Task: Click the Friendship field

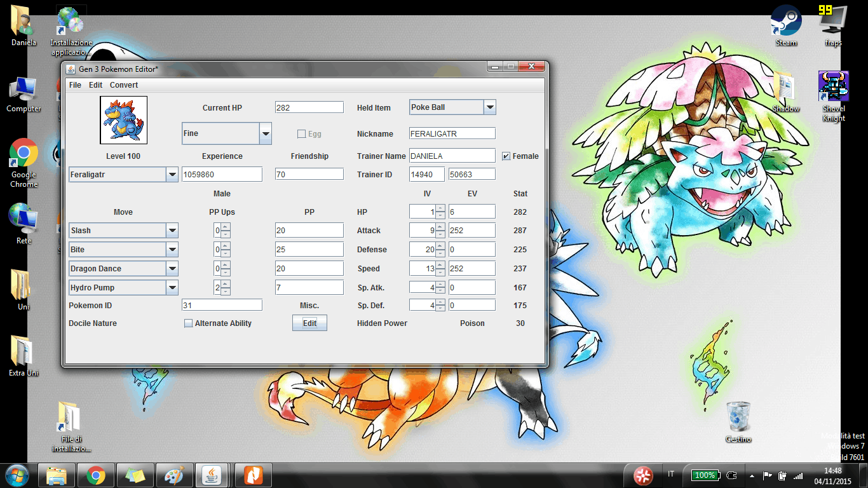Action: point(309,174)
